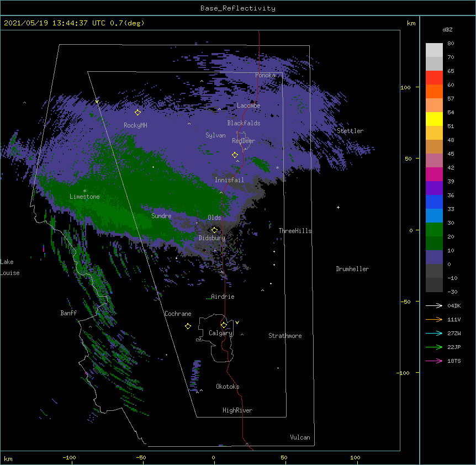
Task: Click the yellow V marker east of Calgary diamond
Action: point(237,323)
